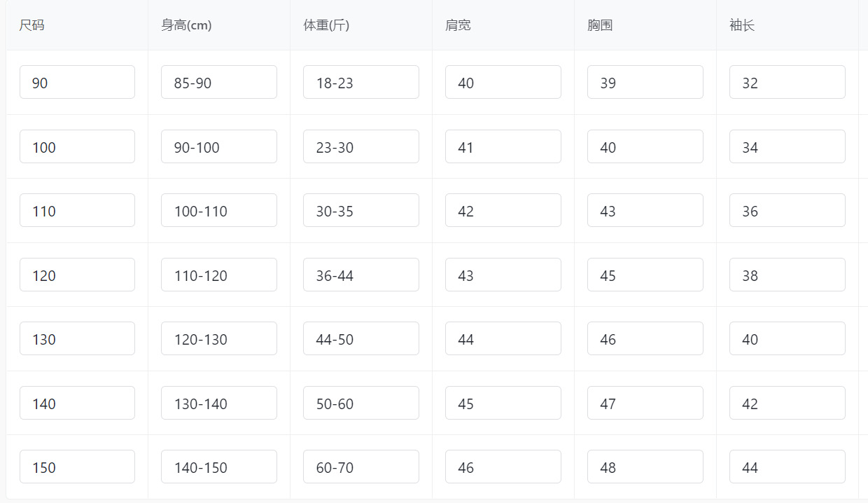Click the 袖长 field showing 38
Screen dimensions: 868x503
(787, 275)
